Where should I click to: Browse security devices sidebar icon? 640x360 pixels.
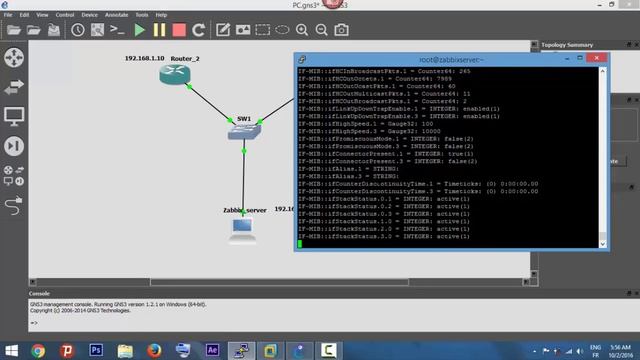click(14, 146)
